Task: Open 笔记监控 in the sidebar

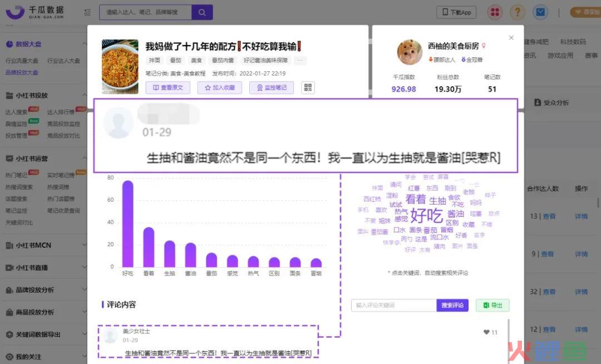Action: (17, 211)
